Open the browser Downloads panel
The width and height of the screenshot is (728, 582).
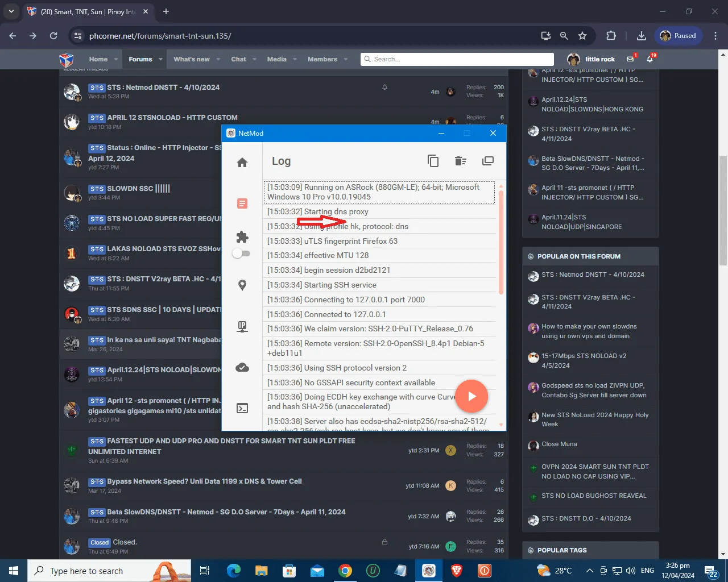(x=641, y=36)
